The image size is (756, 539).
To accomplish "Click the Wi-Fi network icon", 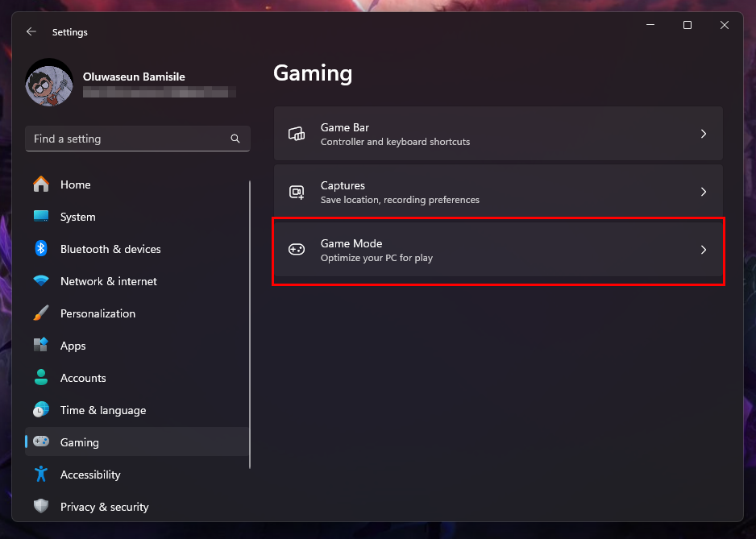I will pyautogui.click(x=41, y=280).
